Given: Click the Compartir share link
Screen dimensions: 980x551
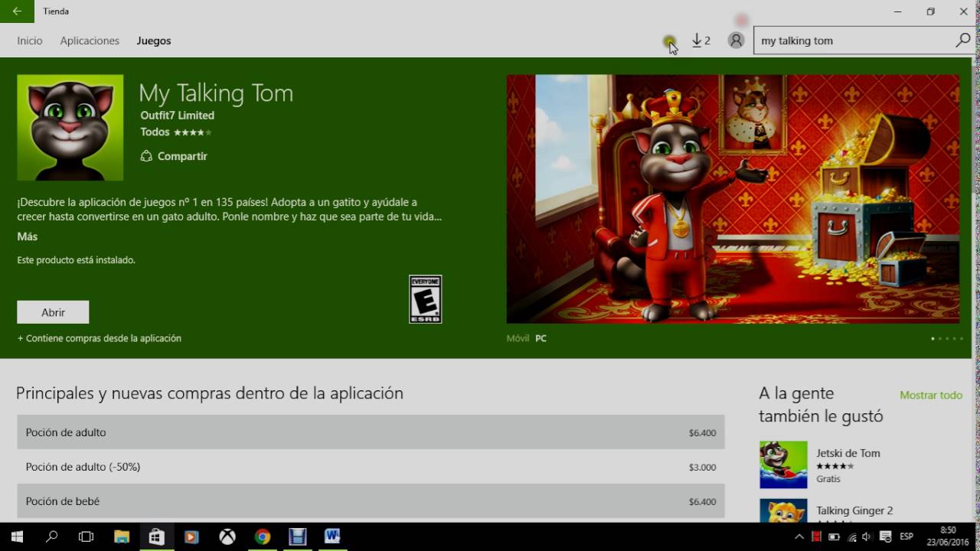Looking at the screenshot, I should pos(182,156).
